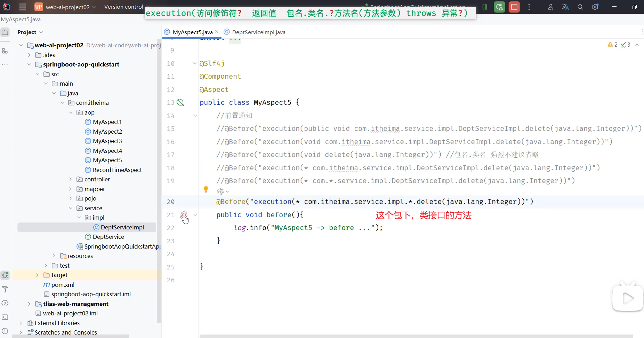Select springboot-aop-quickstart.iml file
This screenshot has width=644, height=338.
[x=87, y=294]
